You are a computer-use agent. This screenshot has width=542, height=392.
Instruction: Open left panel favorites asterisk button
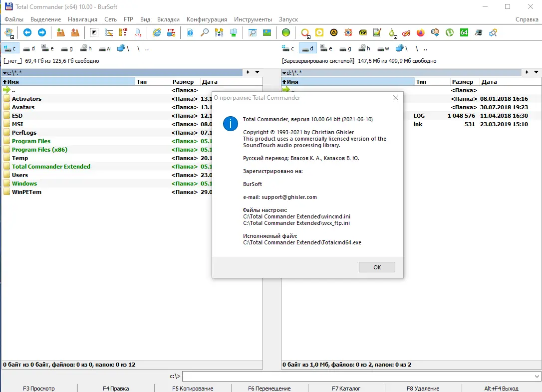[248, 72]
